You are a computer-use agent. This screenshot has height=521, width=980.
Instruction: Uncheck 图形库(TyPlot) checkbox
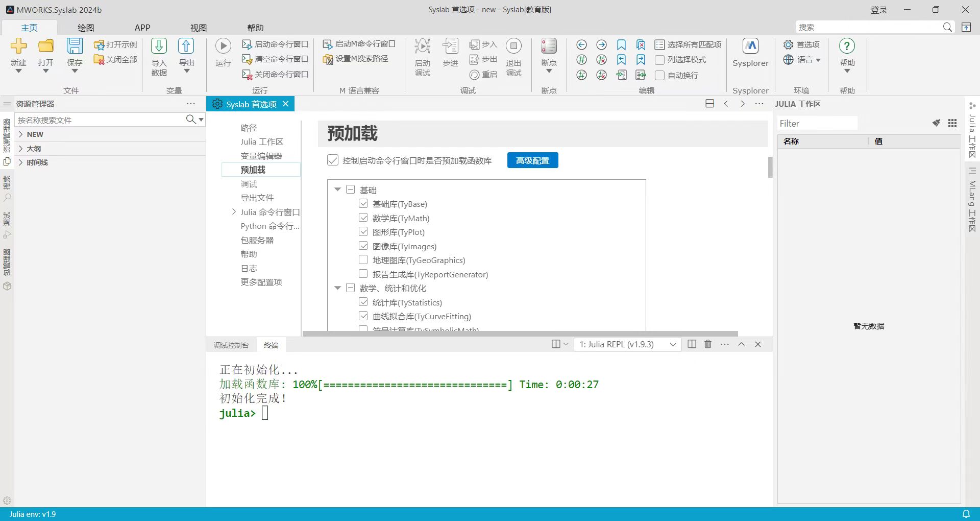pyautogui.click(x=363, y=232)
